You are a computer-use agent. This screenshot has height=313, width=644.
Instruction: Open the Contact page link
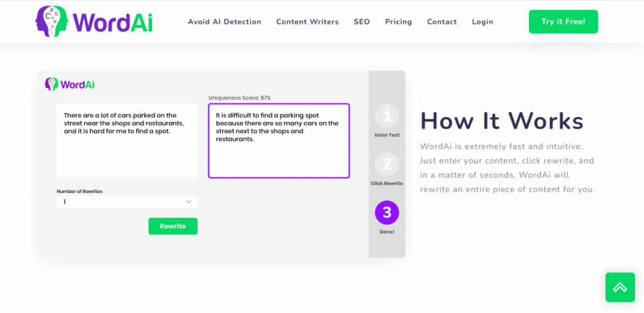coord(441,22)
